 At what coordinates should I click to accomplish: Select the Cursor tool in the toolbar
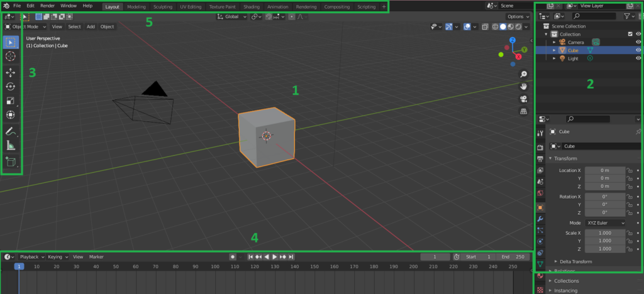point(11,57)
